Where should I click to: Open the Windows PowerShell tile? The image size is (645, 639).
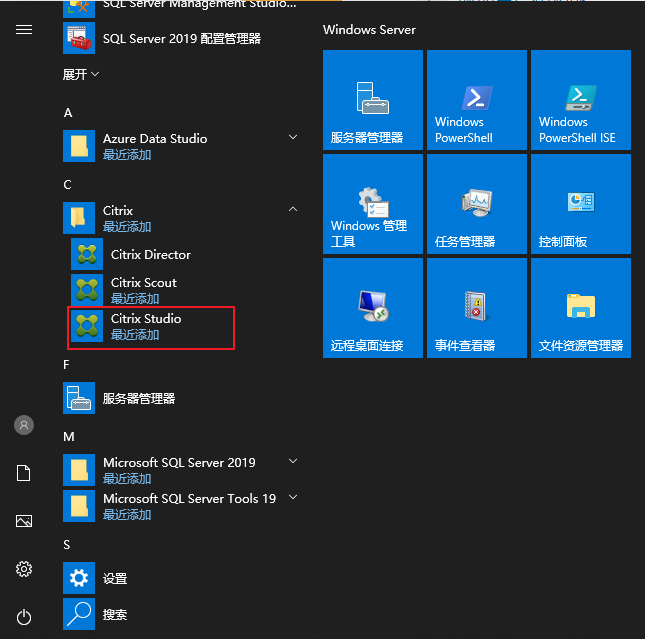tap(476, 100)
